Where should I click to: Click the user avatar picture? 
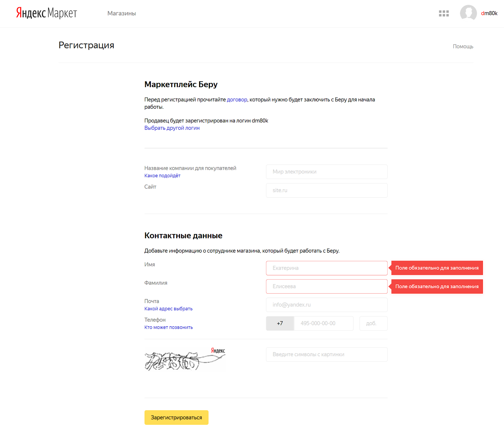(468, 13)
